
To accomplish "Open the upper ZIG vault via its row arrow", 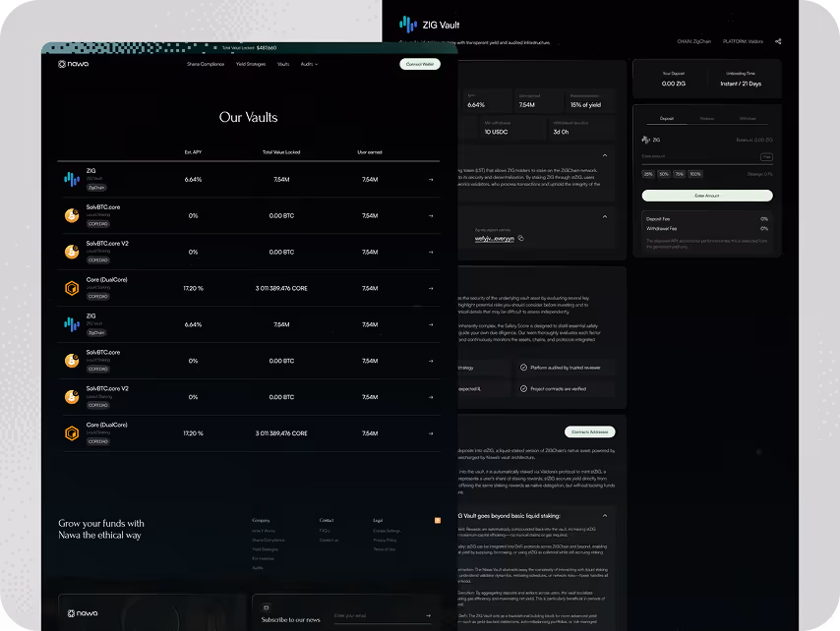I will pos(431,180).
